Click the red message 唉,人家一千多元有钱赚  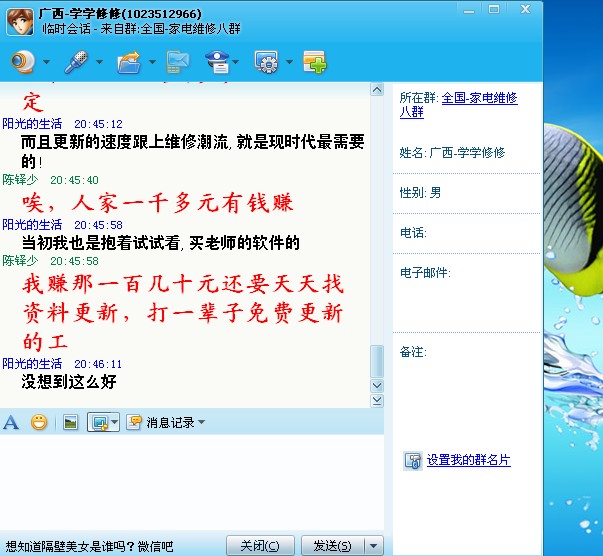pos(158,203)
